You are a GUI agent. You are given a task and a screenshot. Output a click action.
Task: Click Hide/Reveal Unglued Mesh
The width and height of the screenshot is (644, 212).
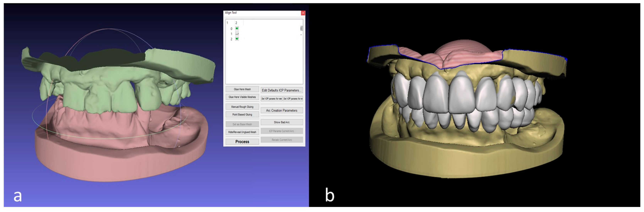coord(242,132)
